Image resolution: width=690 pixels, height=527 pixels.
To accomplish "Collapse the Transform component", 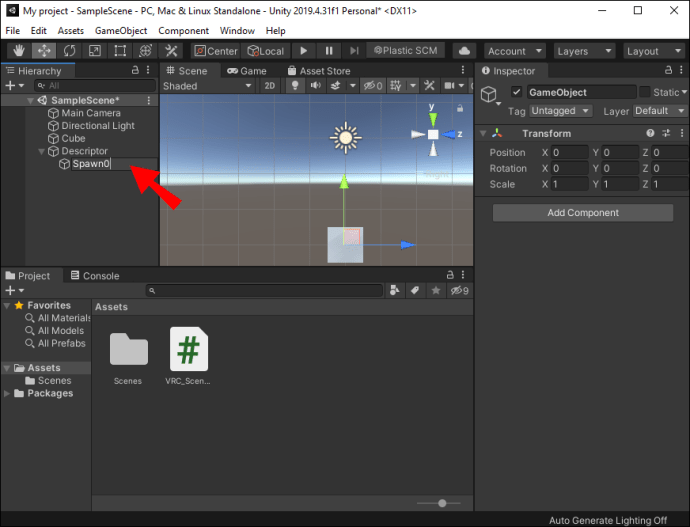I will (483, 133).
